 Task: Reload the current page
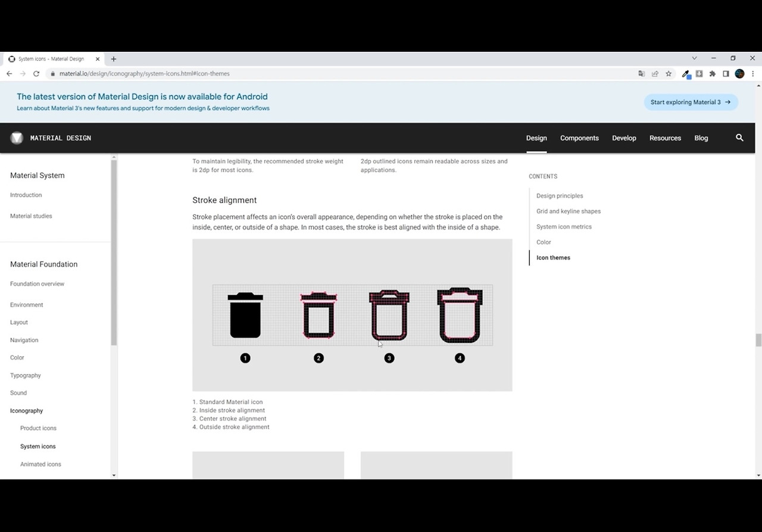click(x=36, y=74)
